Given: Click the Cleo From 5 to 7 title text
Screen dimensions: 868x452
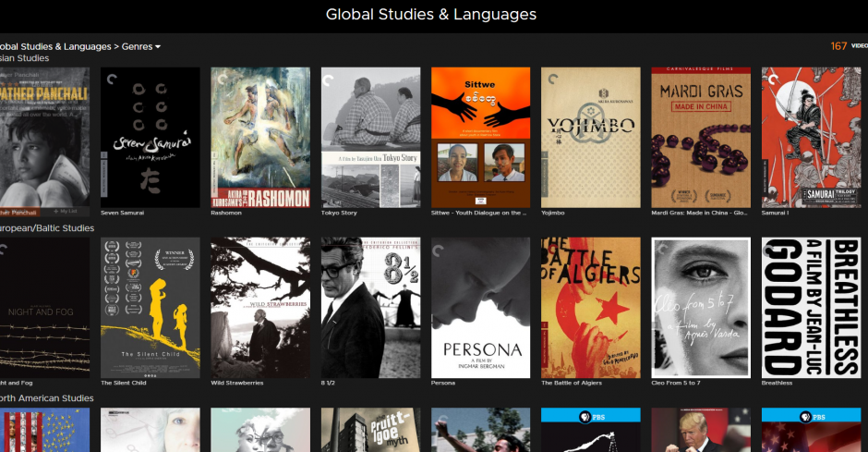Looking at the screenshot, I should tap(675, 383).
